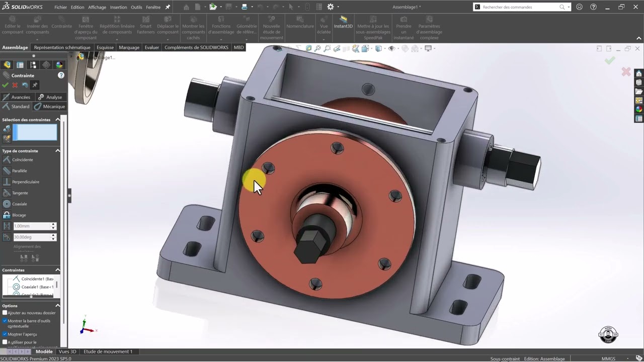The height and width of the screenshot is (362, 644).
Task: Open the Vues 3D bottom tab
Action: tap(67, 352)
